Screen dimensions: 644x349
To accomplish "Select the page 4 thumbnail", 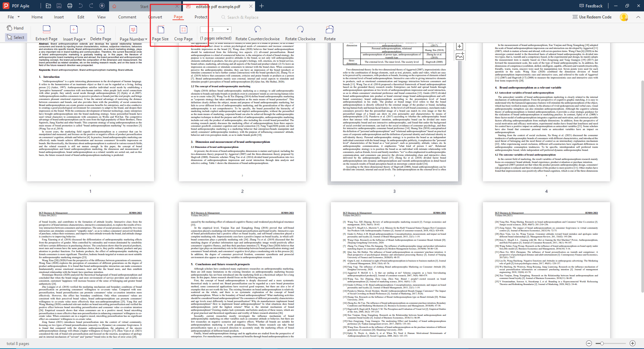I will click(546, 112).
